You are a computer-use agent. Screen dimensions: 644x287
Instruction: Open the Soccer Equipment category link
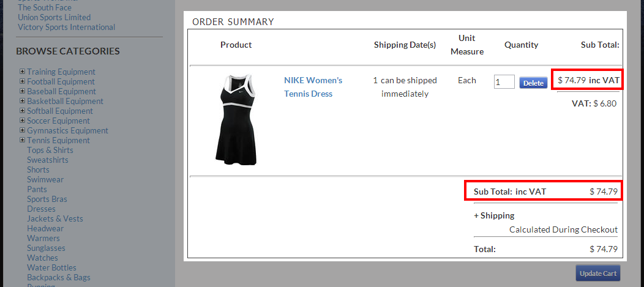58,121
